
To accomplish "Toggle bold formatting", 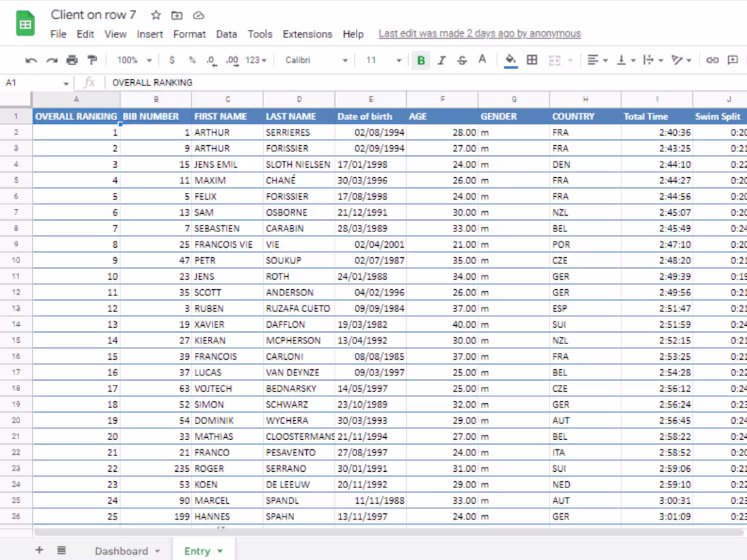I will point(421,60).
